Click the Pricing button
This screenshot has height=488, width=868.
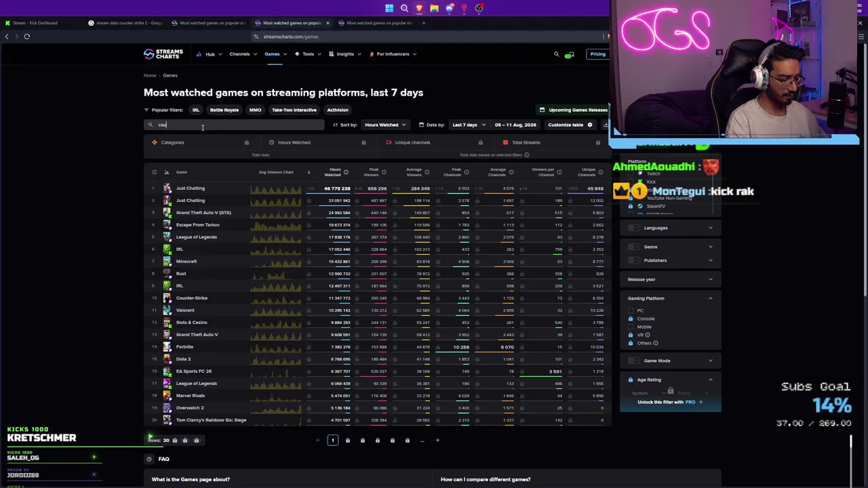pyautogui.click(x=597, y=54)
